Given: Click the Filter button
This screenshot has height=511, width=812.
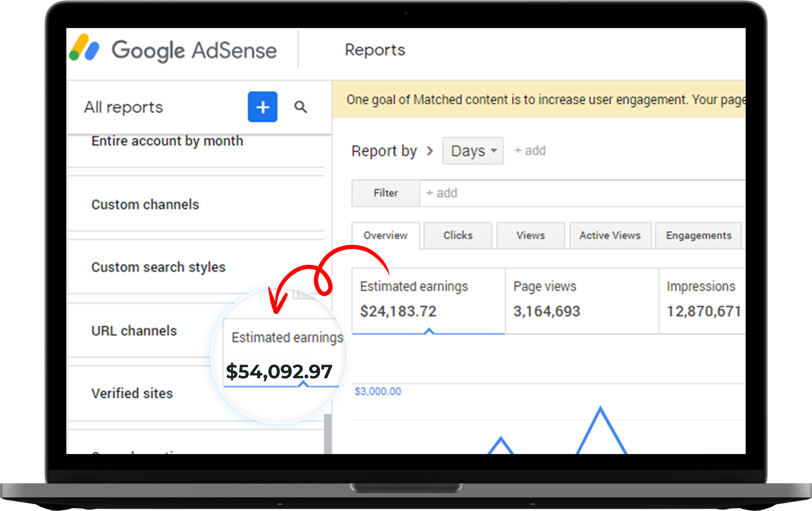Looking at the screenshot, I should pyautogui.click(x=386, y=193).
